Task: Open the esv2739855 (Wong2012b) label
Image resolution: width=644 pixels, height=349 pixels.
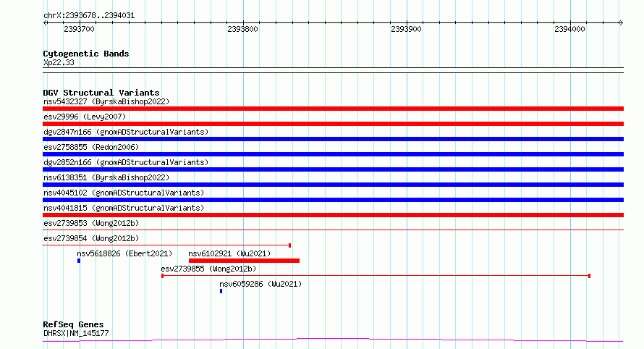Action: (208, 269)
